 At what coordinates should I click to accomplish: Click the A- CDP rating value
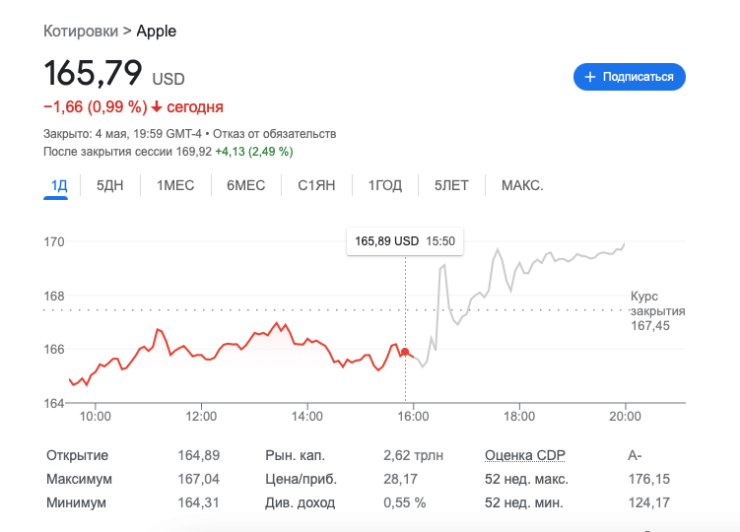click(x=635, y=455)
